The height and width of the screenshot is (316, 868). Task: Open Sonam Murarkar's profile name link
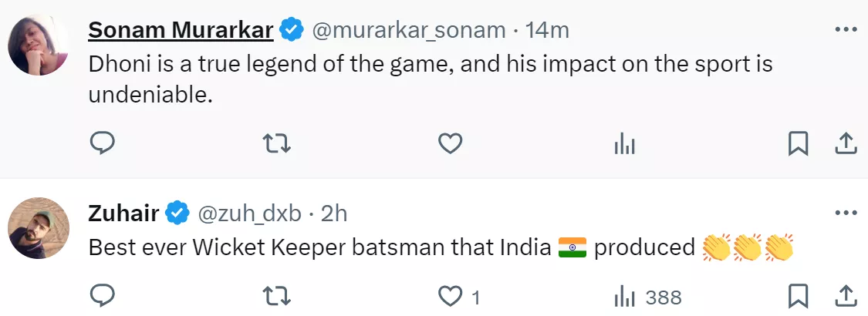[x=181, y=30]
